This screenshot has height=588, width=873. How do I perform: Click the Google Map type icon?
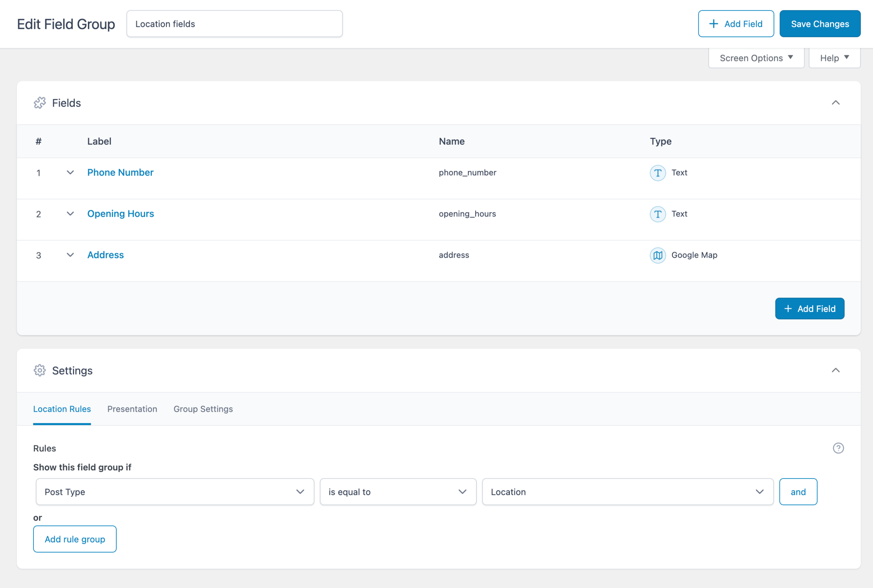click(657, 255)
